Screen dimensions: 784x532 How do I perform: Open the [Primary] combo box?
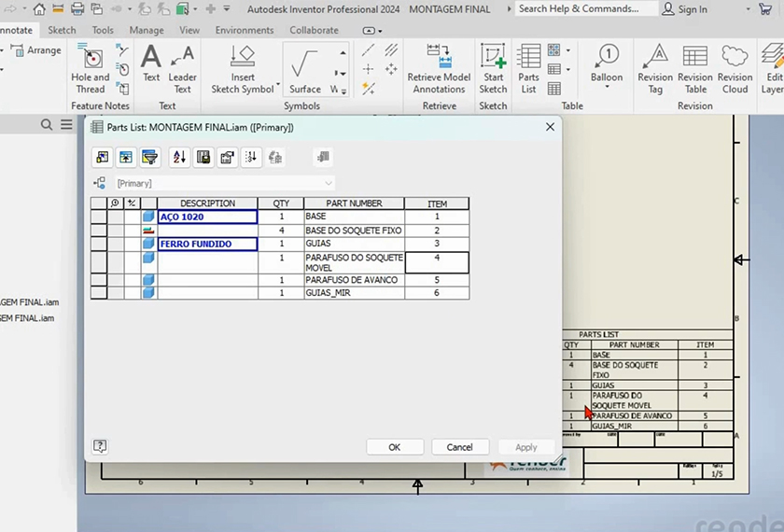click(224, 184)
